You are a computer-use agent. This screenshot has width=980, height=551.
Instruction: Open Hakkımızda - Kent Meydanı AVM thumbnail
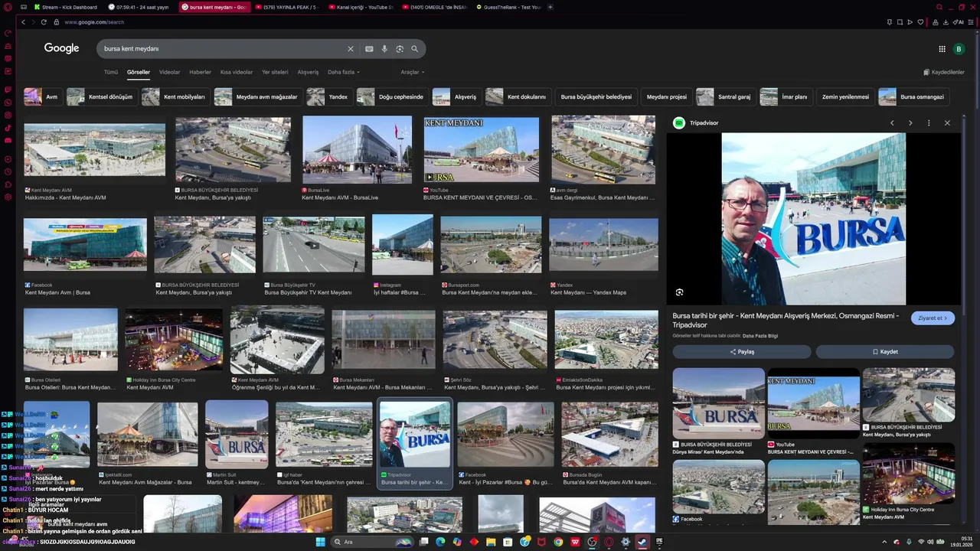94,149
